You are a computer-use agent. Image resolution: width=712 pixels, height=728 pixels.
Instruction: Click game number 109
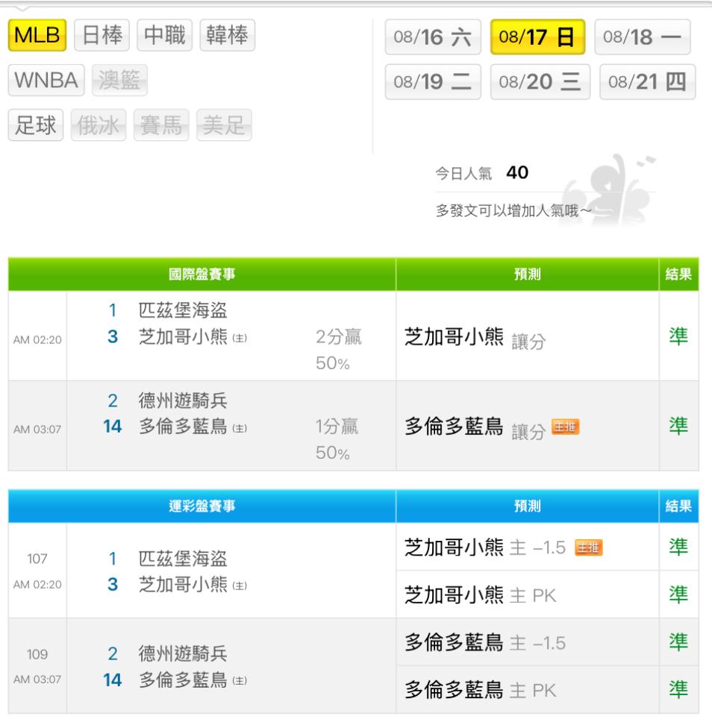pyautogui.click(x=37, y=654)
